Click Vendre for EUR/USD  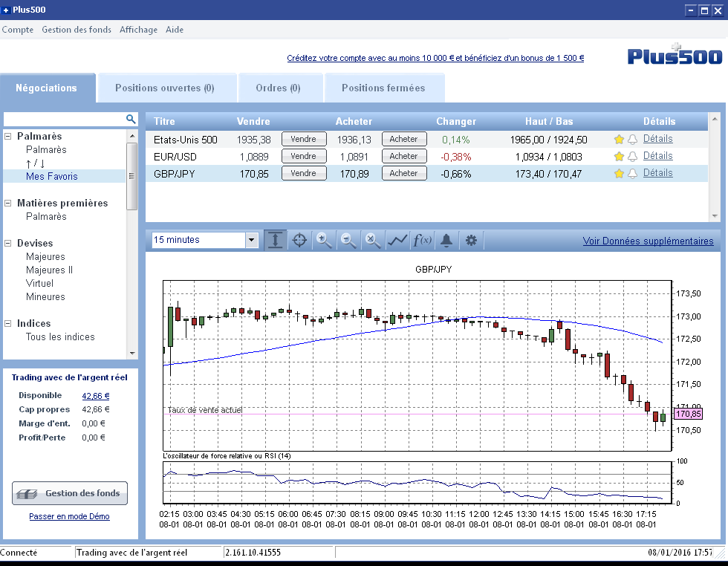[x=304, y=157]
